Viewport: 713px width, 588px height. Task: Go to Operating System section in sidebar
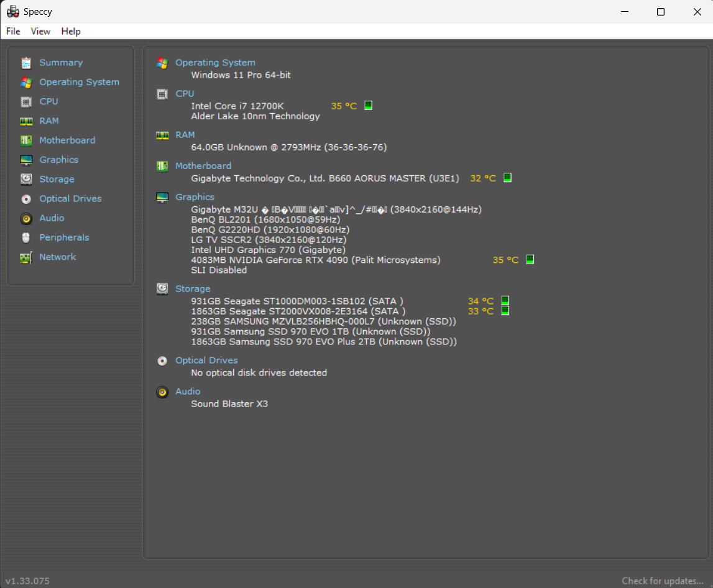[x=79, y=82]
